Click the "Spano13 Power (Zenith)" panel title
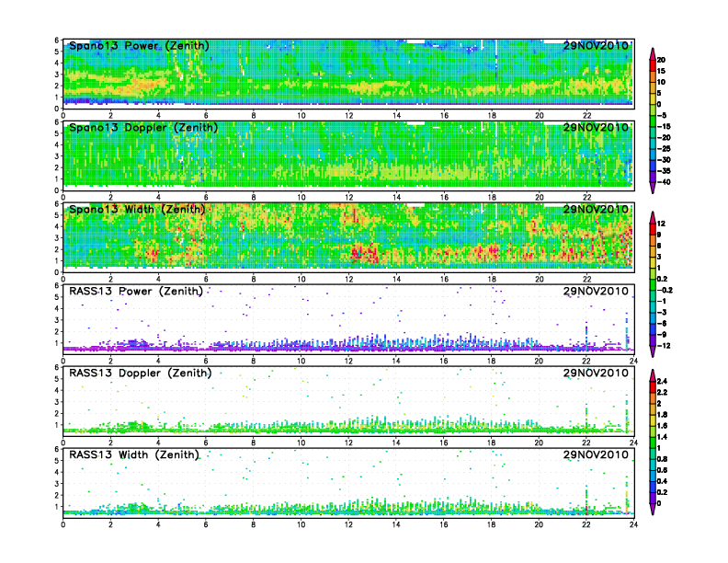Image resolution: width=728 pixels, height=563 pixels. tap(139, 45)
